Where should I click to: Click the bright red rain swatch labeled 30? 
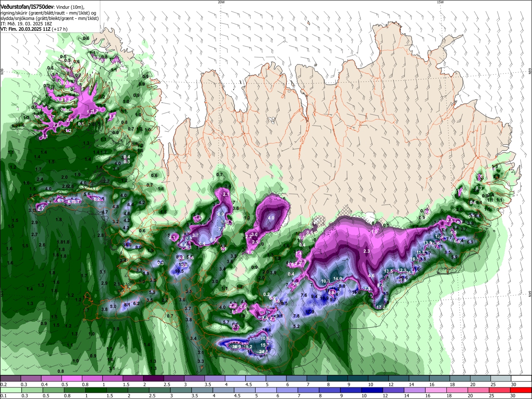click(x=521, y=390)
